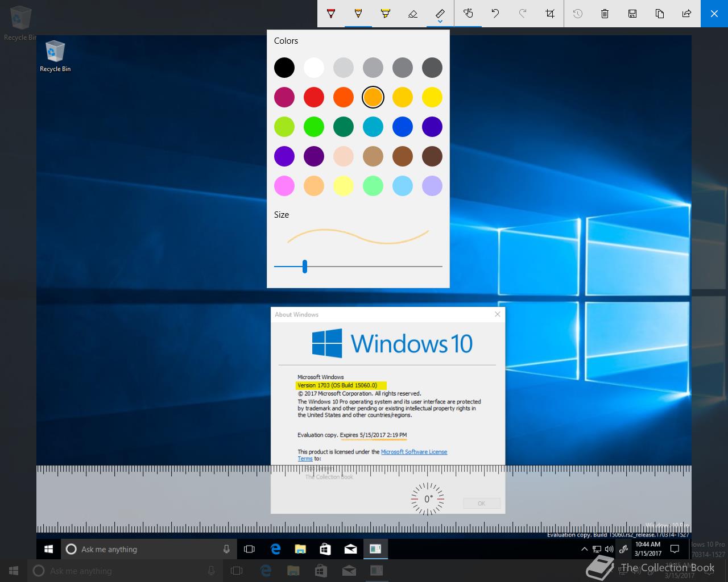Close Screen Sketch with the blue X
The width and height of the screenshot is (728, 582).
[714, 14]
